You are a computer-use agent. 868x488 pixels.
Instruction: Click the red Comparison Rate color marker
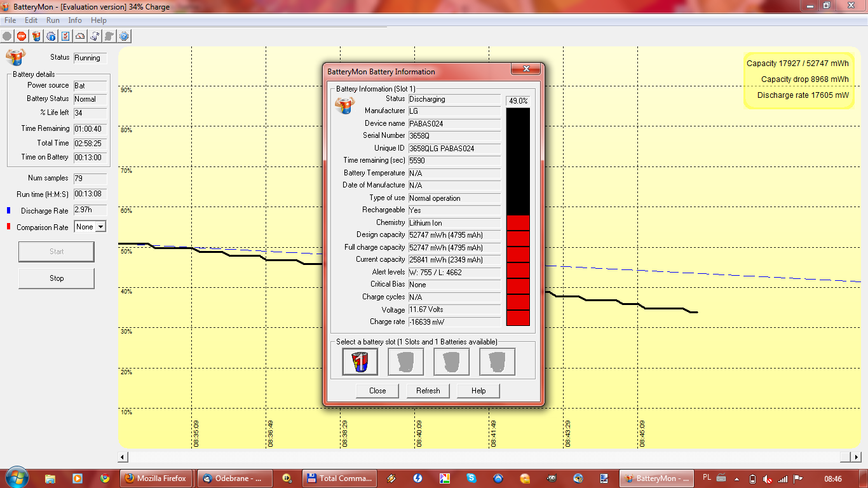[x=9, y=227]
